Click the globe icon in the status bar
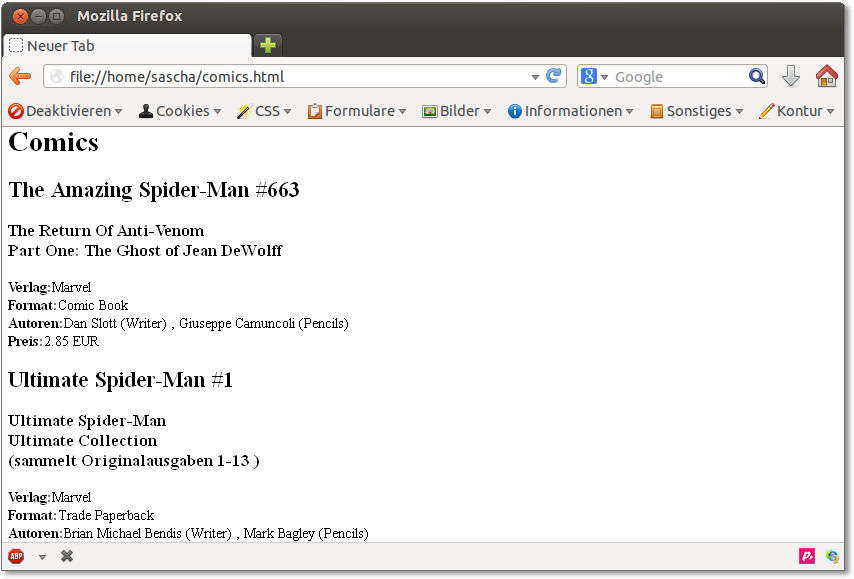The image size is (854, 579). tap(832, 556)
